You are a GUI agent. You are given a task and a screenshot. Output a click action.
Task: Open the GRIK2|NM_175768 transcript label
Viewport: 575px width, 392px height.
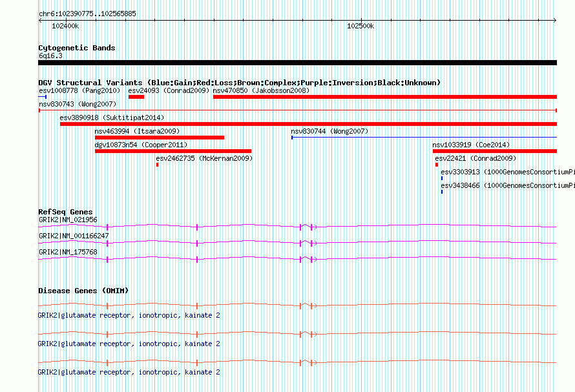[x=68, y=252]
